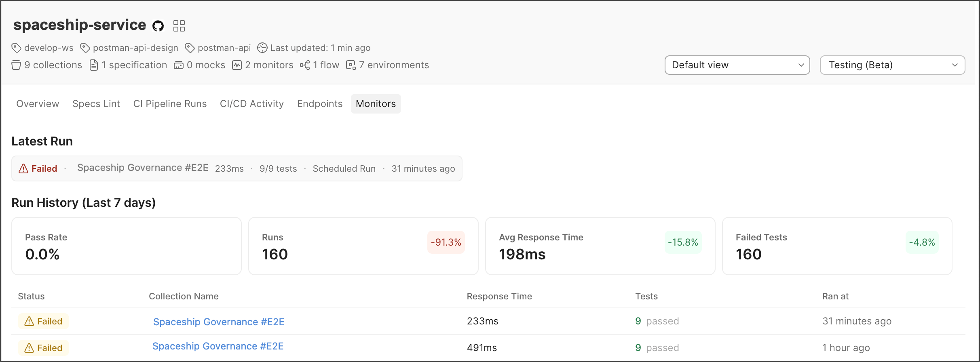Click the develop-ws tag icon
This screenshot has height=362, width=980.
point(16,48)
